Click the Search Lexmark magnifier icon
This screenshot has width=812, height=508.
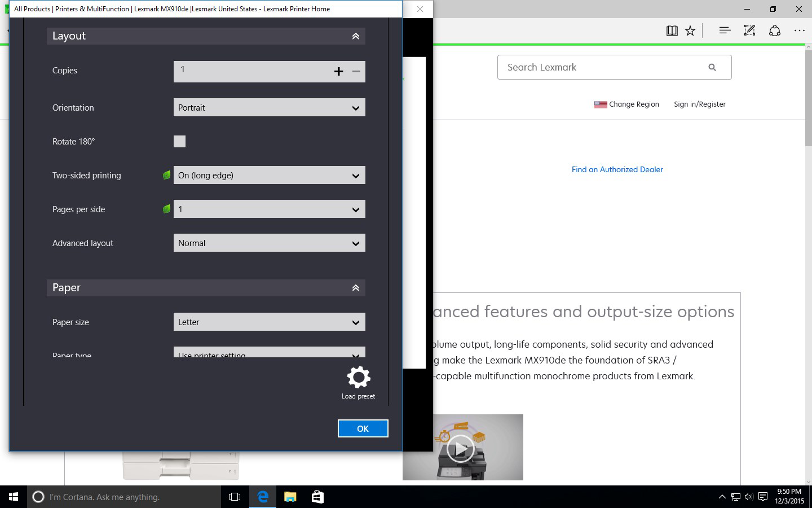pyautogui.click(x=712, y=67)
